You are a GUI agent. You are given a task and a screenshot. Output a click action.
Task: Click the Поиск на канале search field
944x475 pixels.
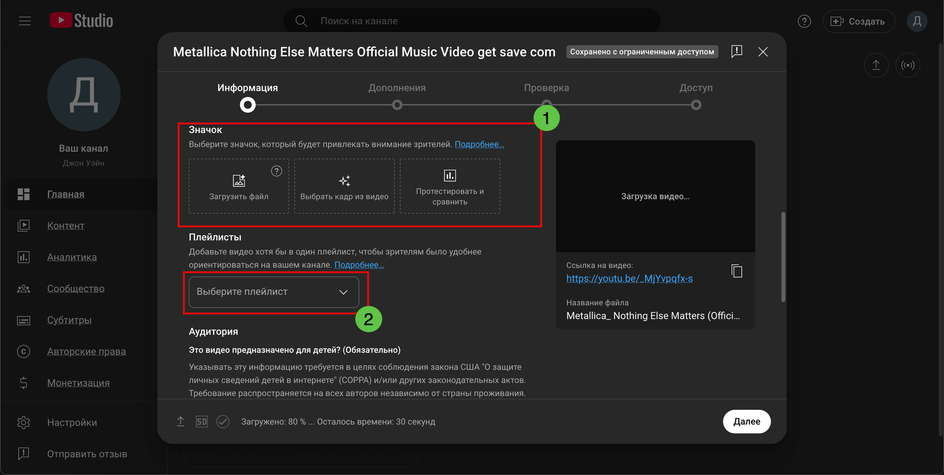click(472, 21)
